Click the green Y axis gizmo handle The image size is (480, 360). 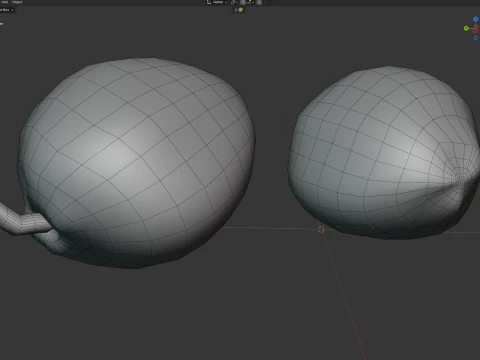(466, 29)
